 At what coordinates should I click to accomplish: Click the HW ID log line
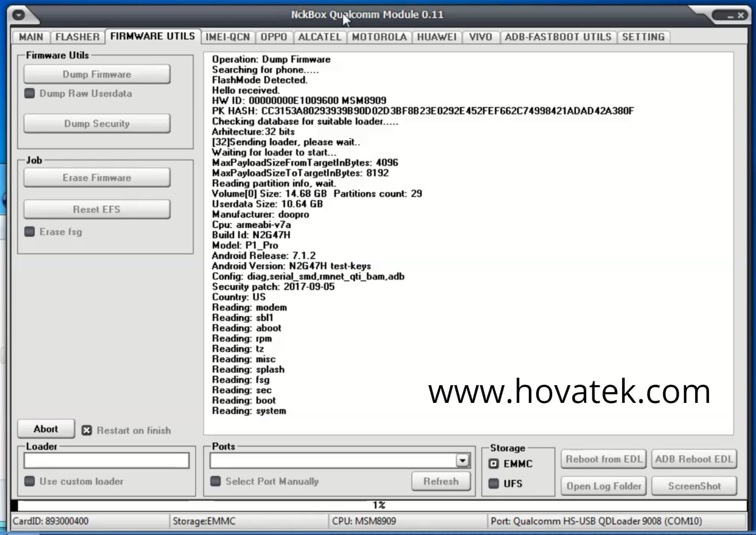(x=299, y=101)
